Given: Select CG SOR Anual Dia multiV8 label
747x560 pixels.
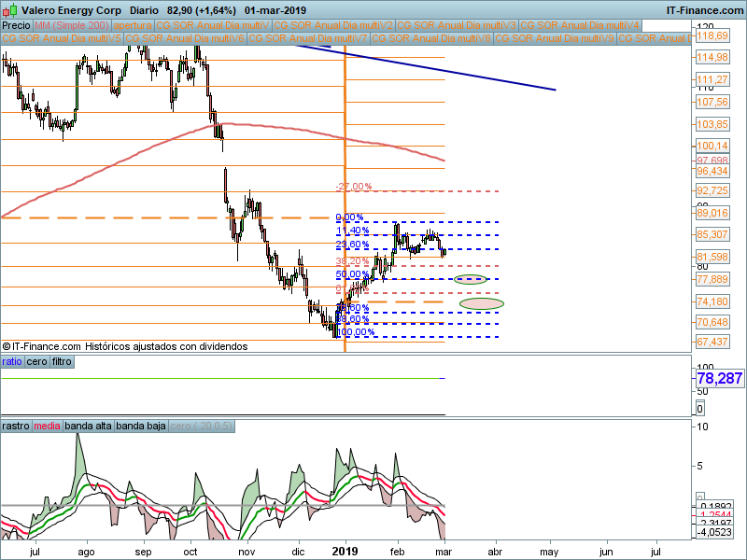Looking at the screenshot, I should pyautogui.click(x=431, y=38).
